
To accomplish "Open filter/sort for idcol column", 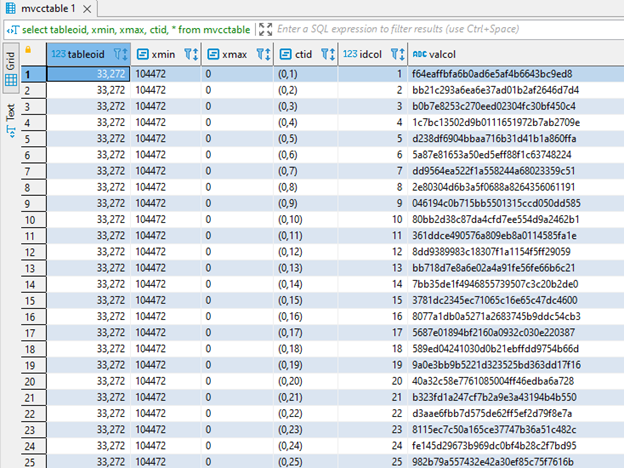I will pyautogui.click(x=398, y=54).
